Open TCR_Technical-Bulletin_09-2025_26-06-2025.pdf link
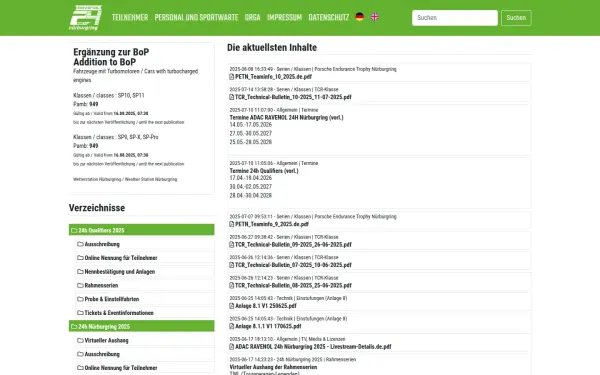This screenshot has height=375, width=600. pyautogui.click(x=293, y=245)
